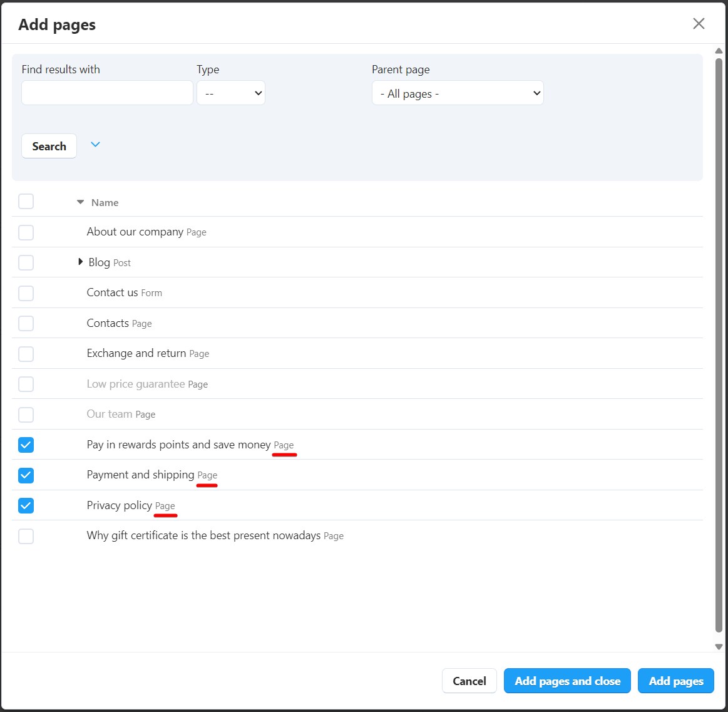Check the select-all checkbox in header

coord(26,202)
